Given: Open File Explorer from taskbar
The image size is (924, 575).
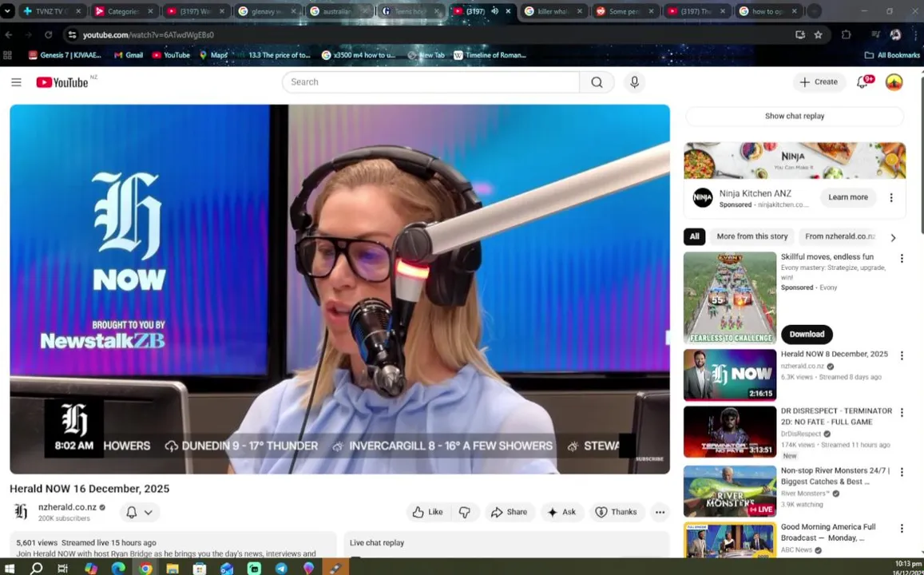Looking at the screenshot, I should 172,568.
